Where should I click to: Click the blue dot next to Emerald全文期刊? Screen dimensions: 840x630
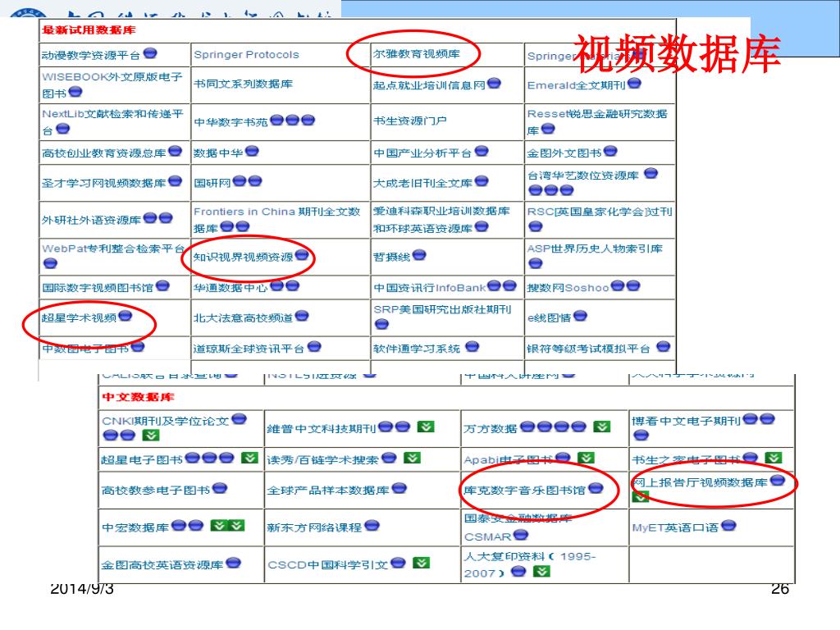(634, 83)
